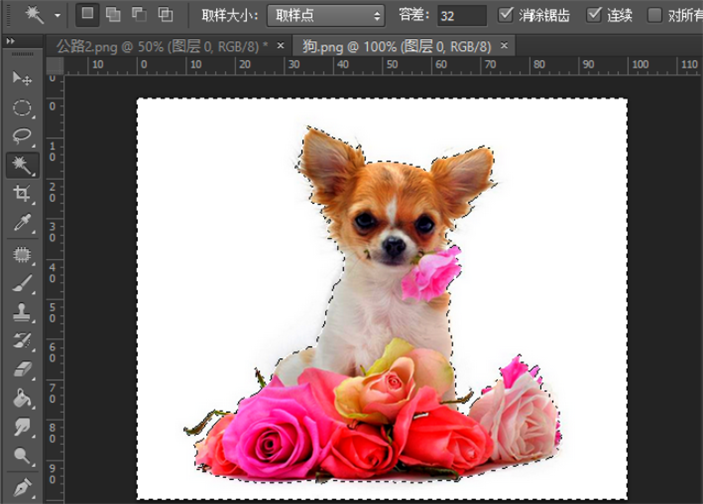Image resolution: width=703 pixels, height=504 pixels.
Task: Choose New Selection mode
Action: (87, 14)
